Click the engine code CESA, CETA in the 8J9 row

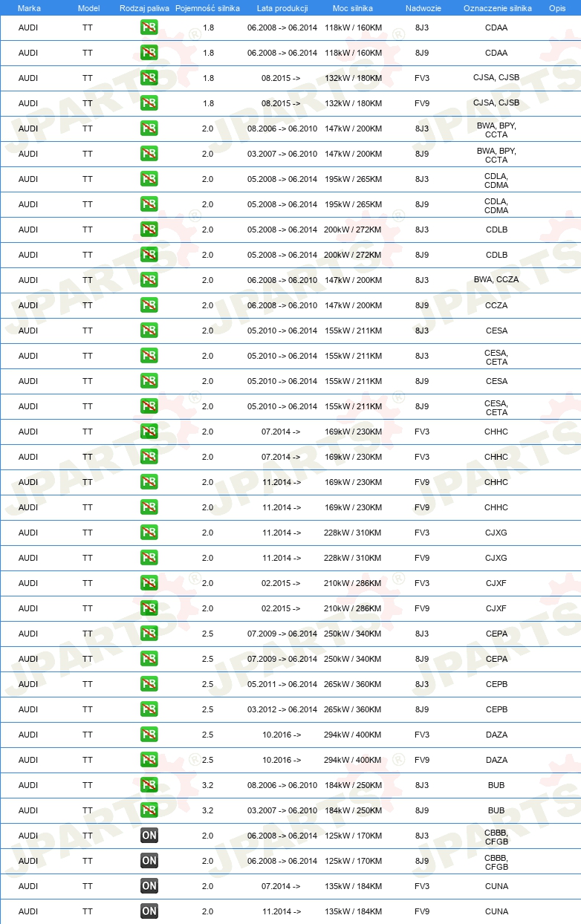(496, 407)
